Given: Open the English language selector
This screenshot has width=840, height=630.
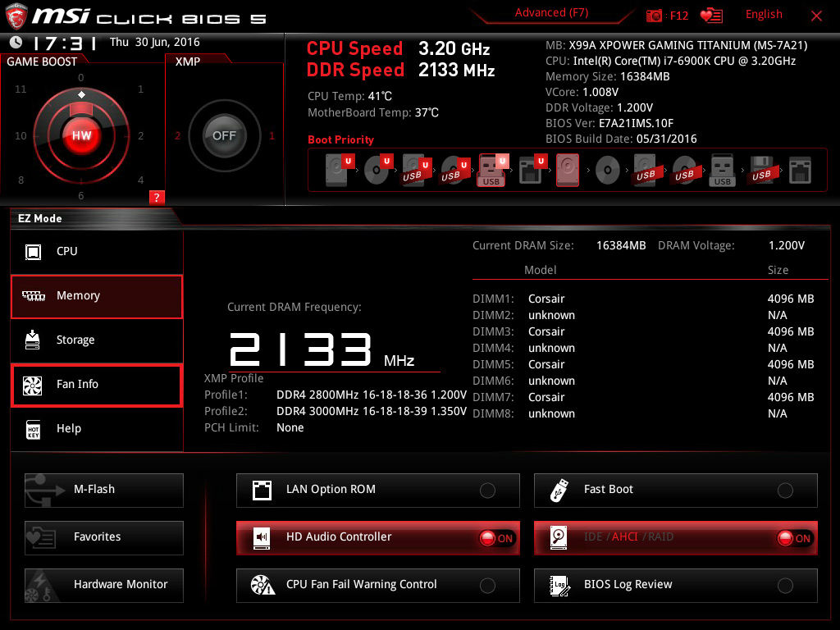Looking at the screenshot, I should [764, 15].
